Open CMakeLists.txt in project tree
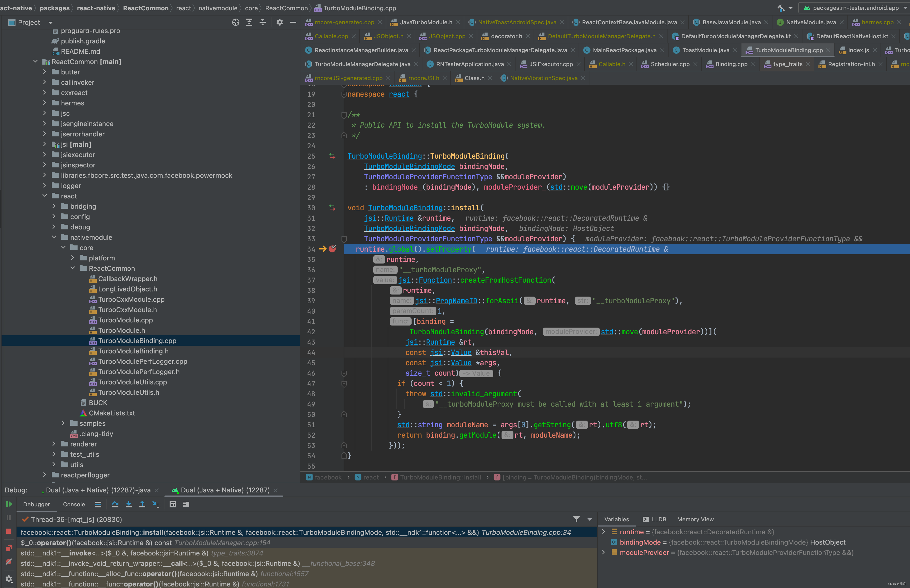 coord(112,413)
